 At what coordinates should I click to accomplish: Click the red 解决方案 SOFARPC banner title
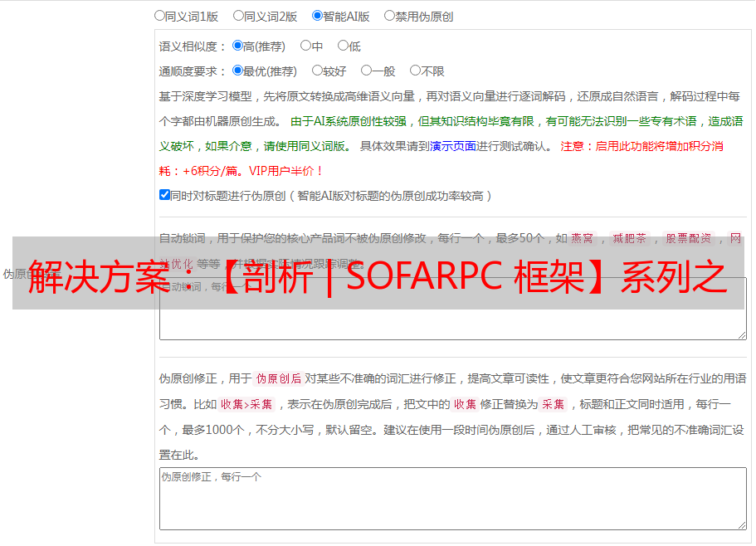pos(378,276)
